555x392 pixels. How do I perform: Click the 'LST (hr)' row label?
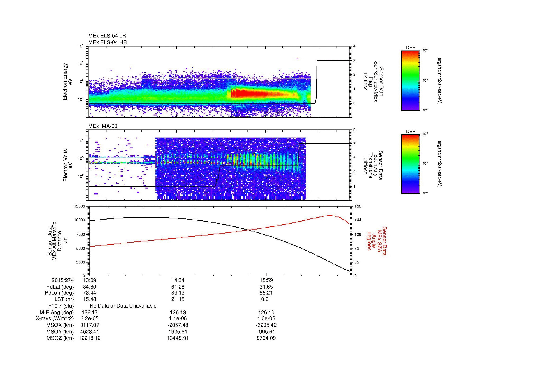coord(64,299)
